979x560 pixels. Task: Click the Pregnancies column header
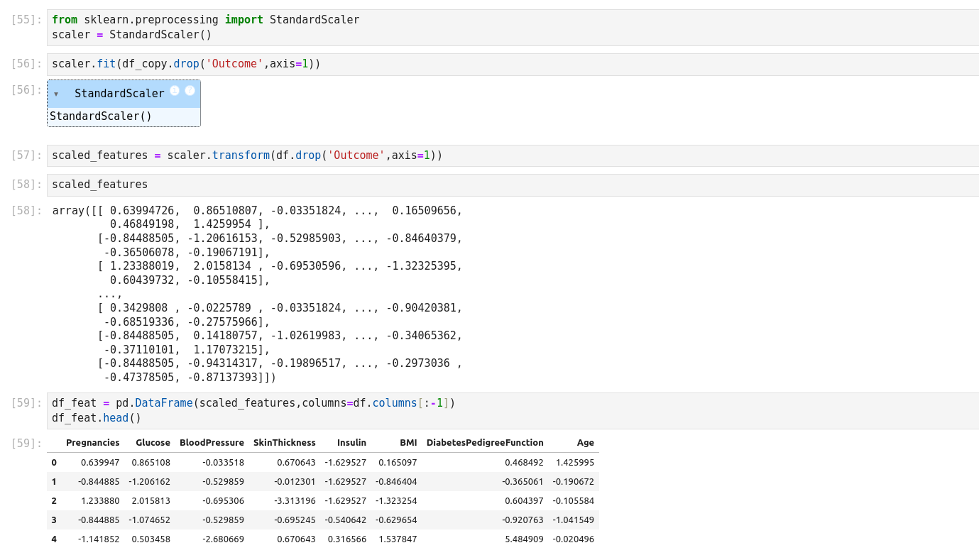click(92, 443)
